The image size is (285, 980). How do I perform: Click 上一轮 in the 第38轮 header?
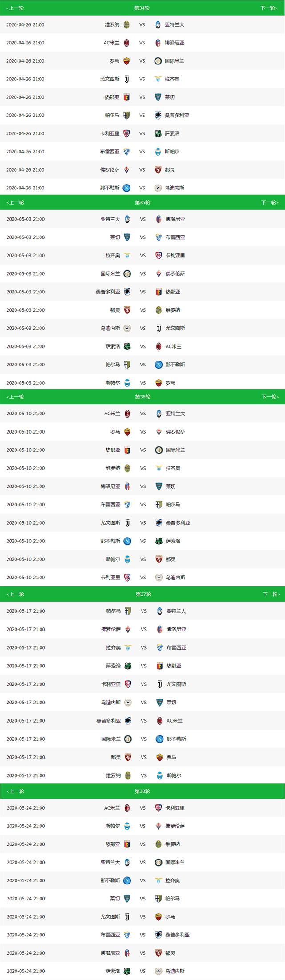click(15, 791)
